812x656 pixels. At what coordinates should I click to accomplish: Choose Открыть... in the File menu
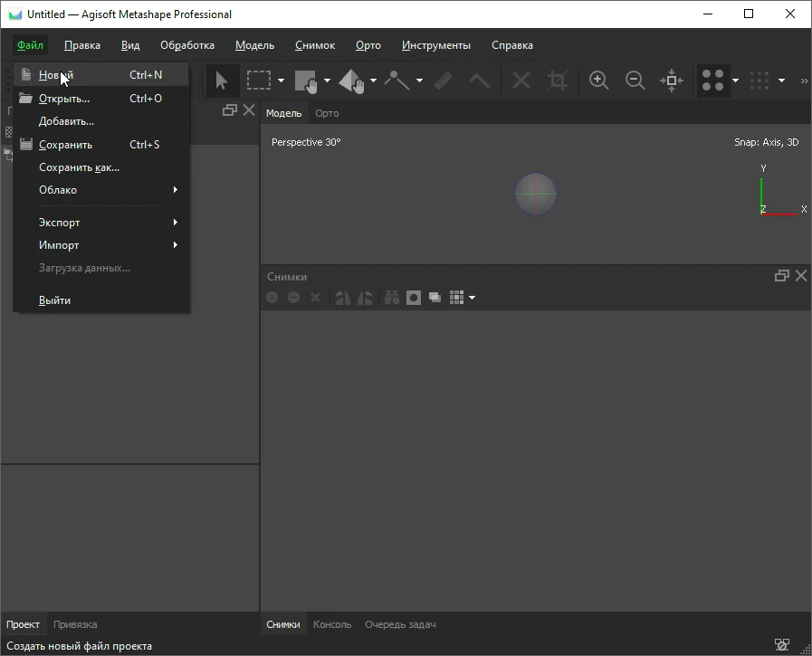coord(100,99)
